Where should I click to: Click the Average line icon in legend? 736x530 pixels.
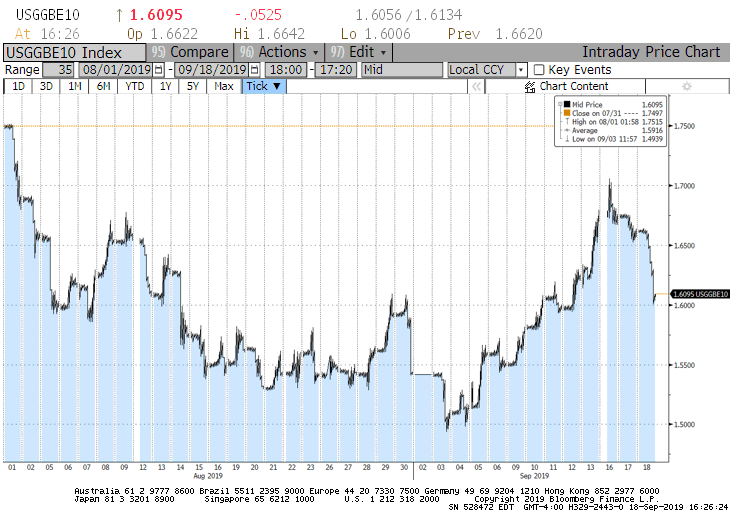[x=567, y=130]
